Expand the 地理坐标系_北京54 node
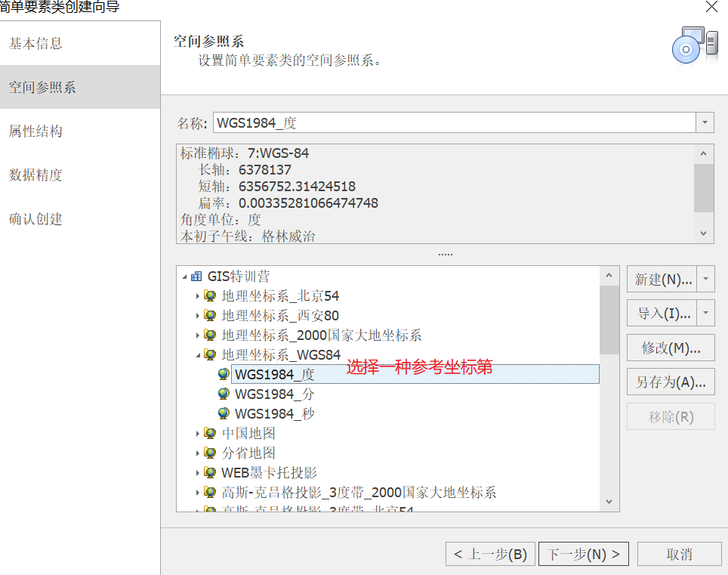This screenshot has height=575, width=728. click(197, 296)
